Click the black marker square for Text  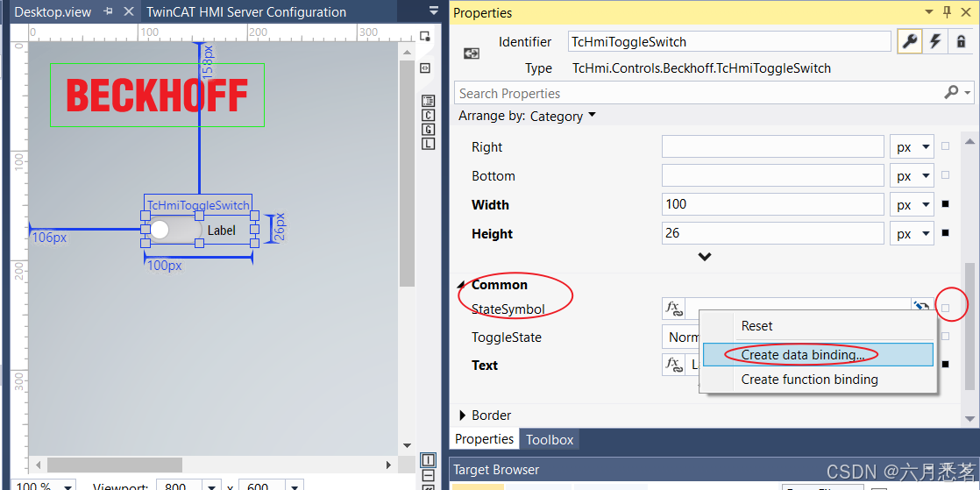pyautogui.click(x=945, y=365)
